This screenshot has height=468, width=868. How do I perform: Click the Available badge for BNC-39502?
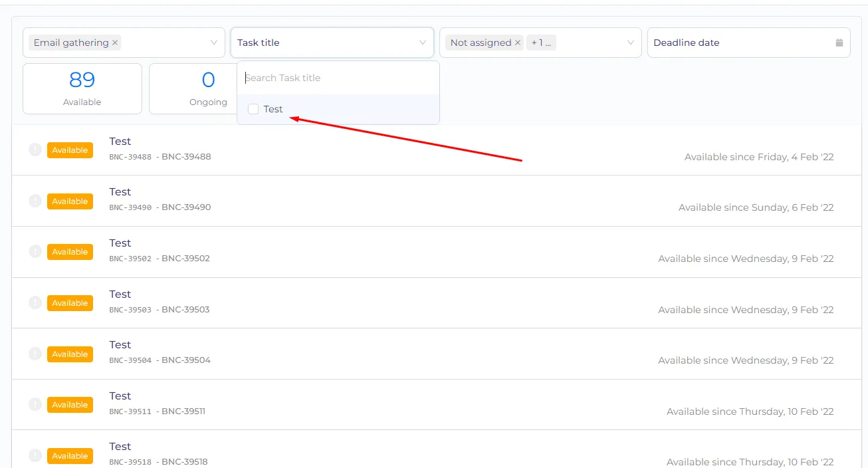pos(70,252)
